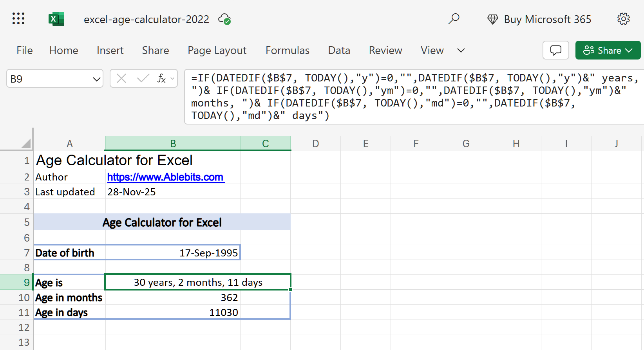Image resolution: width=644 pixels, height=350 pixels.
Task: Switch to the Home tab
Action: click(63, 50)
